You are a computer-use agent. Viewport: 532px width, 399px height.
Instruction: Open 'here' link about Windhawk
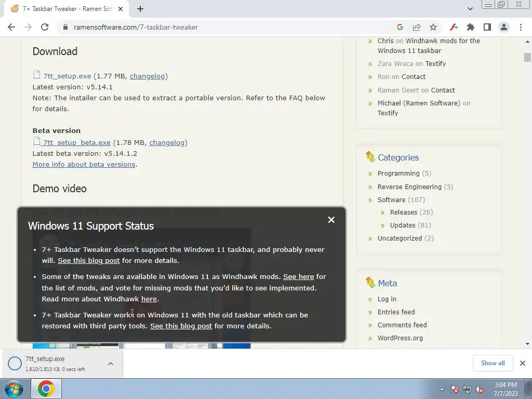pyautogui.click(x=149, y=299)
